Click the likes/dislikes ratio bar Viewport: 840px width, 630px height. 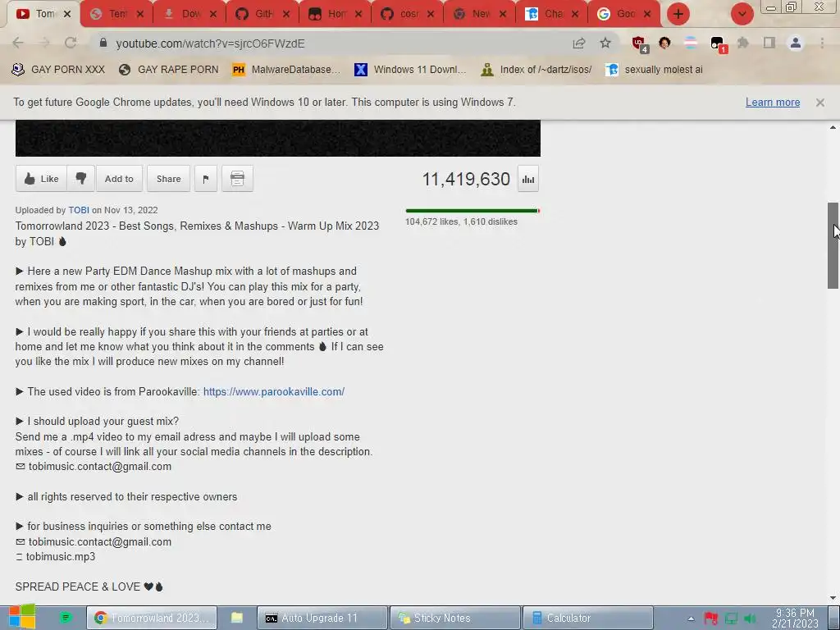tap(472, 211)
